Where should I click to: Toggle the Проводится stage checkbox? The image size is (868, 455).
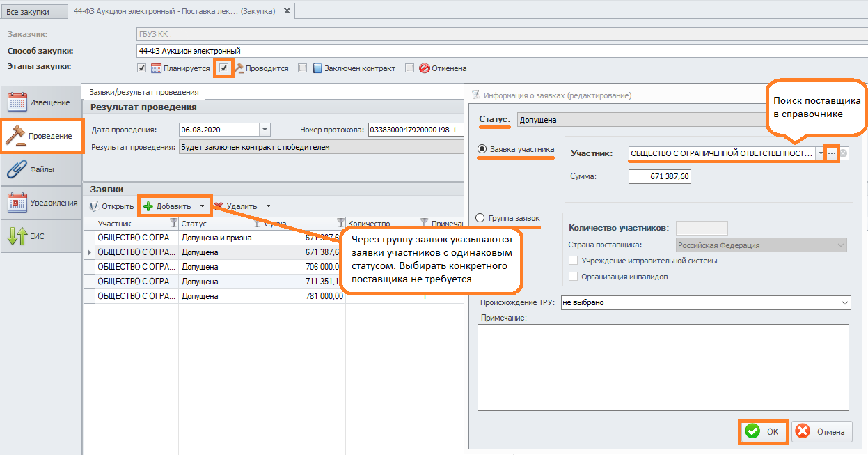[x=223, y=68]
